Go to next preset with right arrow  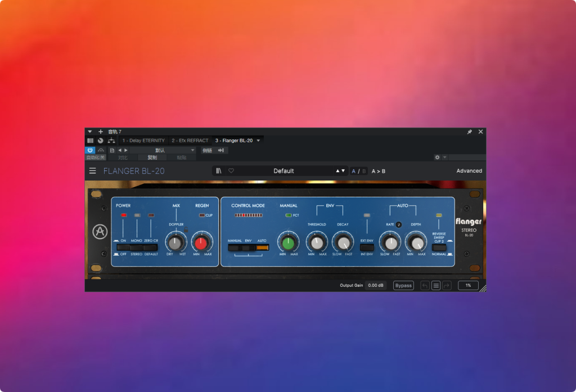click(126, 150)
